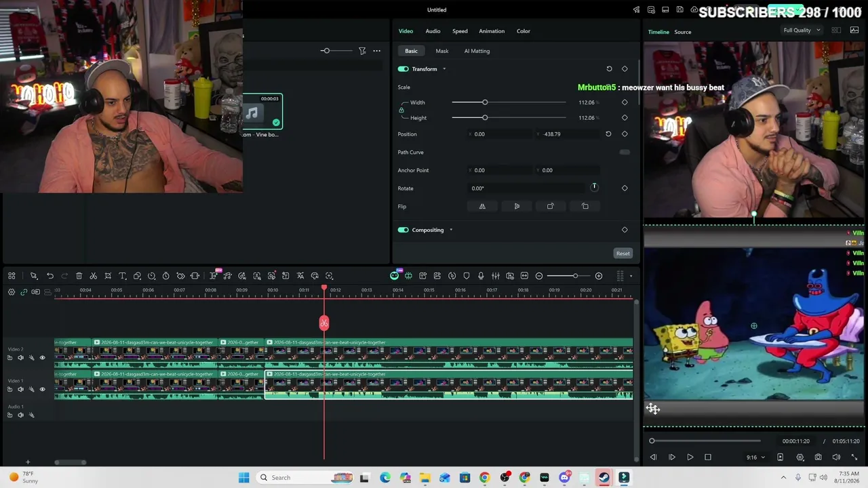Viewport: 868px width, 488px height.
Task: Open the layout grid icon in timeline toolbar
Action: pos(12,276)
